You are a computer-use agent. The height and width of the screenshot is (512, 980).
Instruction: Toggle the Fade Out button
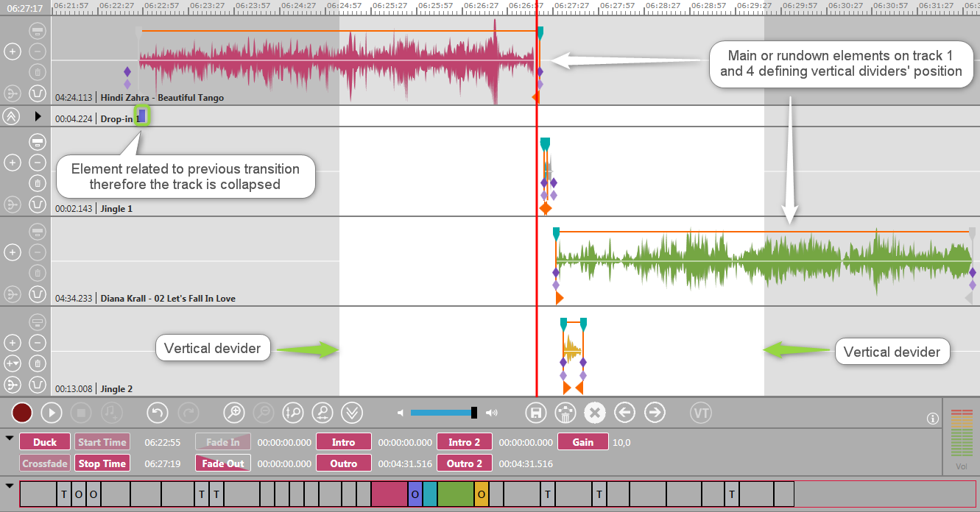(x=222, y=463)
